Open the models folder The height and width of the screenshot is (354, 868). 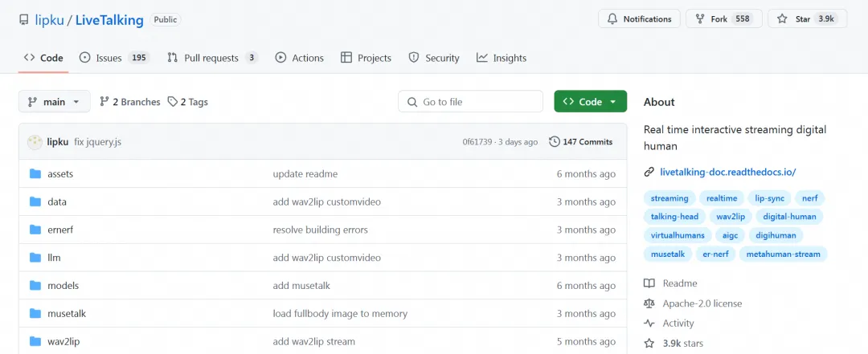63,286
